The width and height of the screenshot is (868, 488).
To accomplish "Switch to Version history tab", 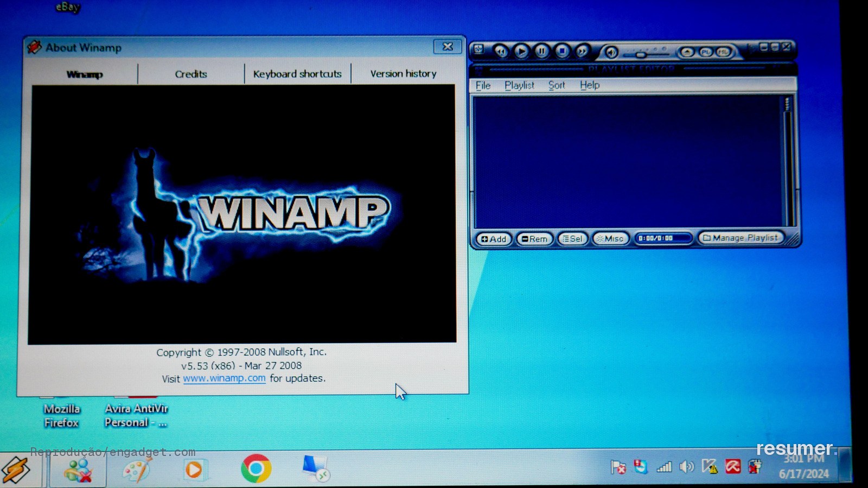I will tap(403, 73).
